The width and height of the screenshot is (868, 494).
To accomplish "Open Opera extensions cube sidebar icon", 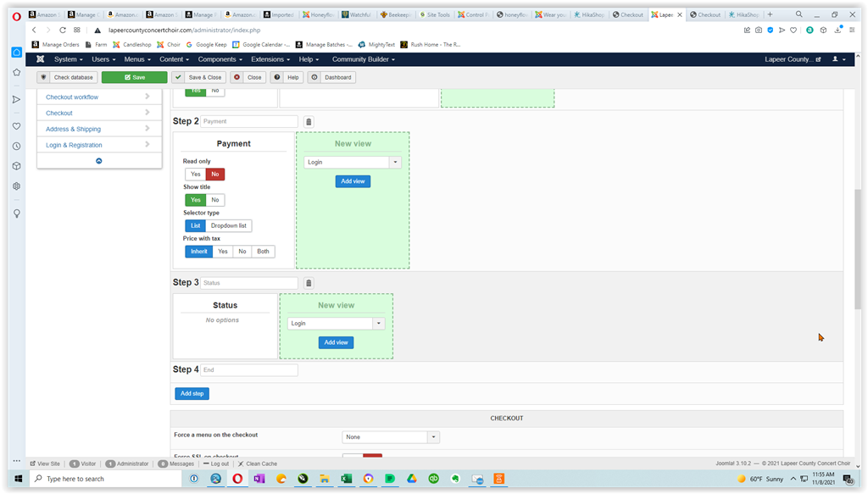I will [17, 166].
